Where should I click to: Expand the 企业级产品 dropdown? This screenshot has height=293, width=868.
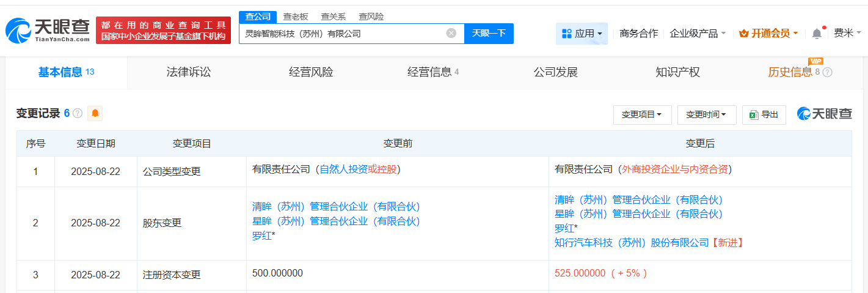698,34
